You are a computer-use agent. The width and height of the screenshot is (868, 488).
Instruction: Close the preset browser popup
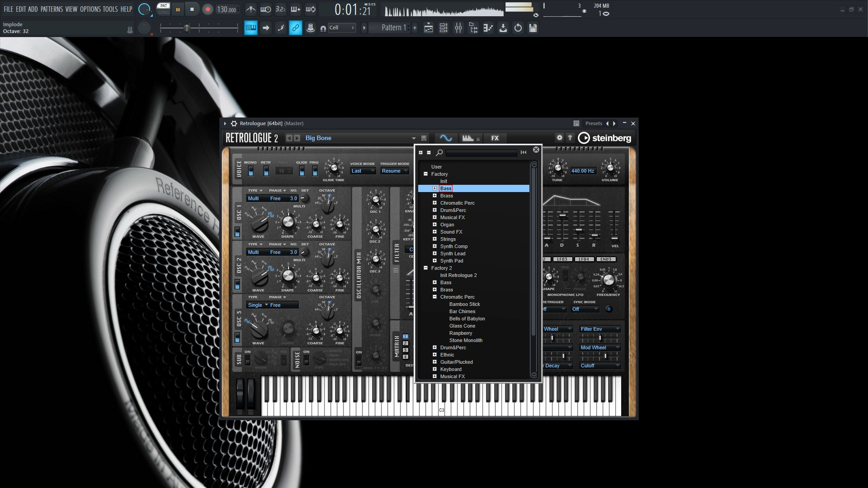click(x=536, y=150)
